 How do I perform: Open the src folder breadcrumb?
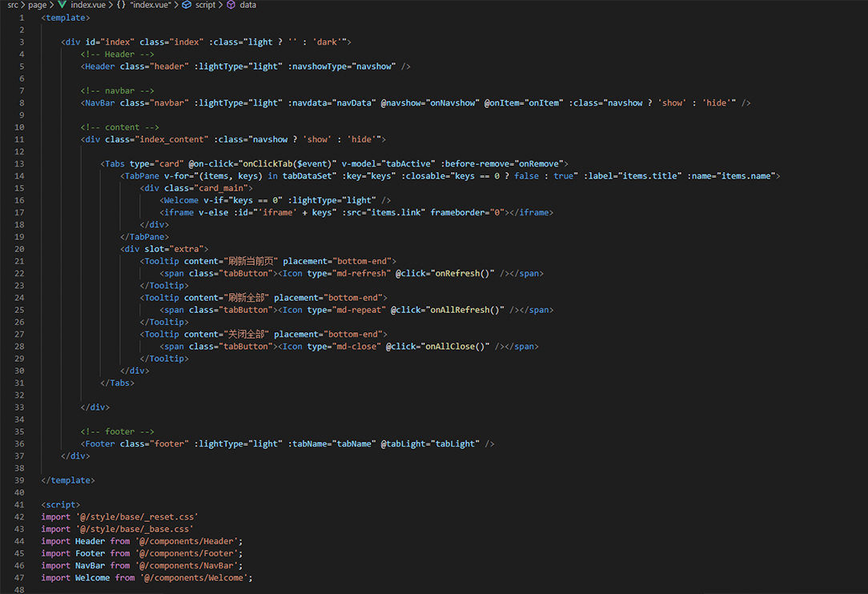13,5
